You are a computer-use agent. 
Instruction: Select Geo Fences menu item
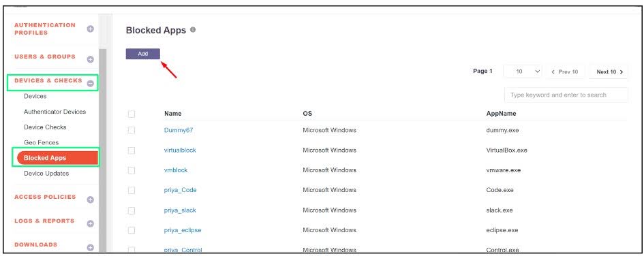pyautogui.click(x=41, y=142)
